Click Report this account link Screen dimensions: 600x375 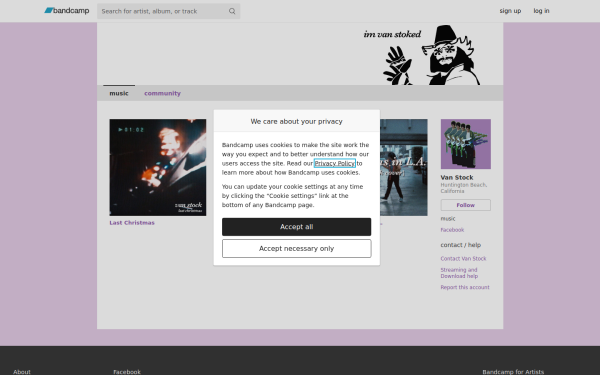point(465,287)
